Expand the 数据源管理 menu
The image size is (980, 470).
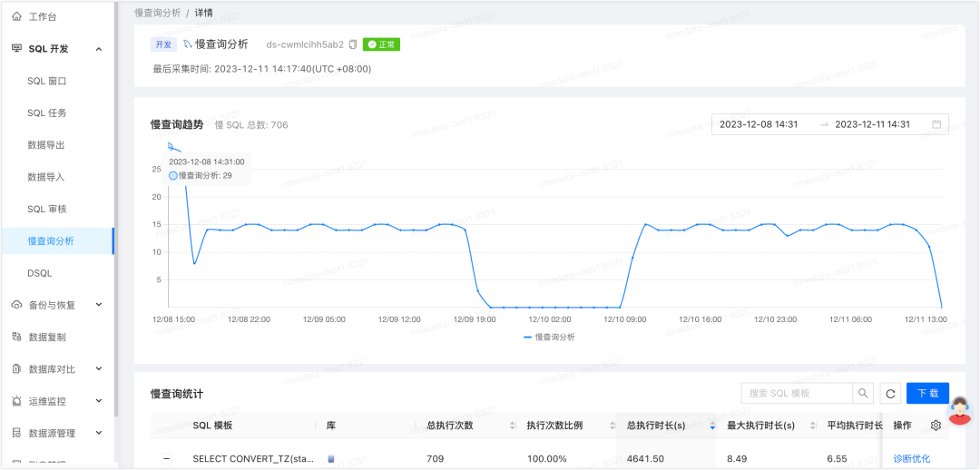(99, 433)
